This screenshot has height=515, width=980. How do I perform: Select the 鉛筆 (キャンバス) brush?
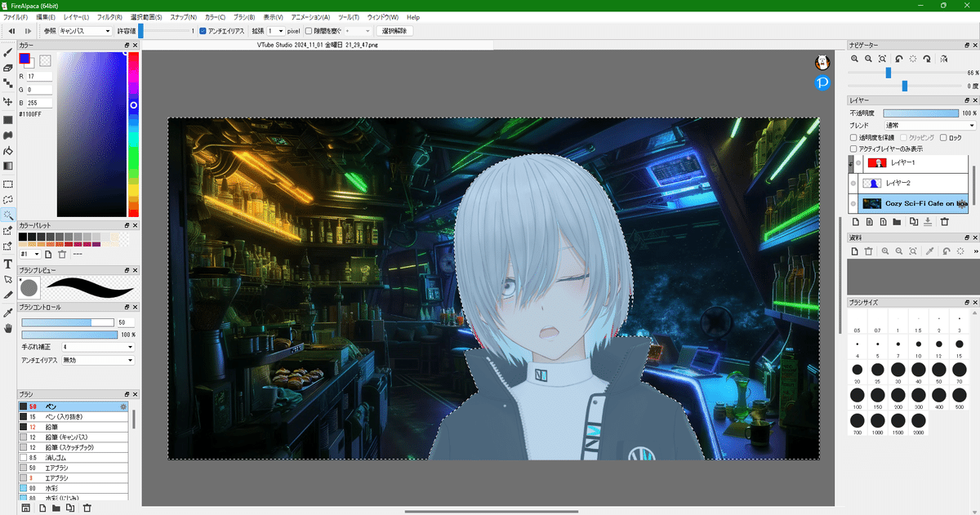click(x=73, y=437)
